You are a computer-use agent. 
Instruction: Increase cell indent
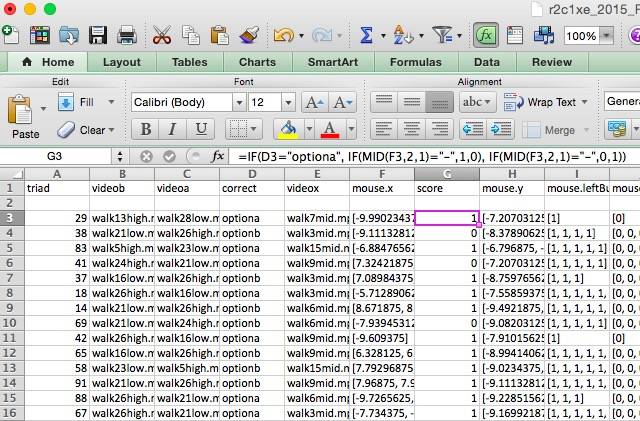point(500,130)
